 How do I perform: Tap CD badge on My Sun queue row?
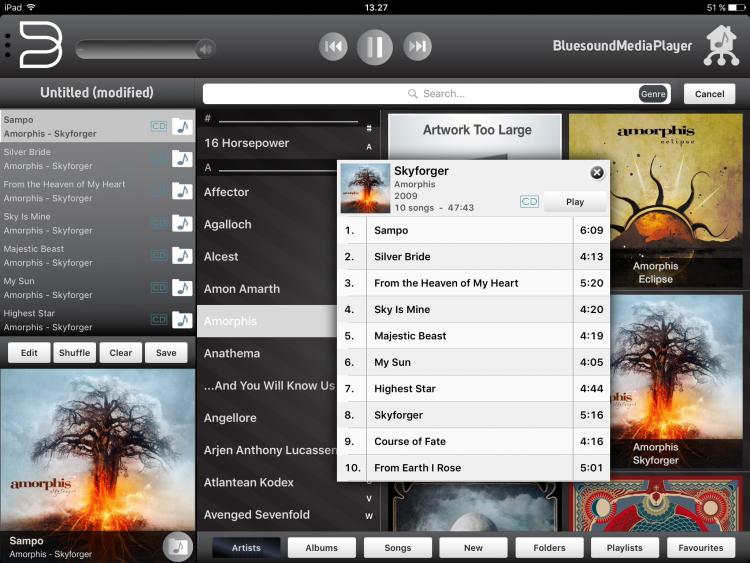(159, 287)
